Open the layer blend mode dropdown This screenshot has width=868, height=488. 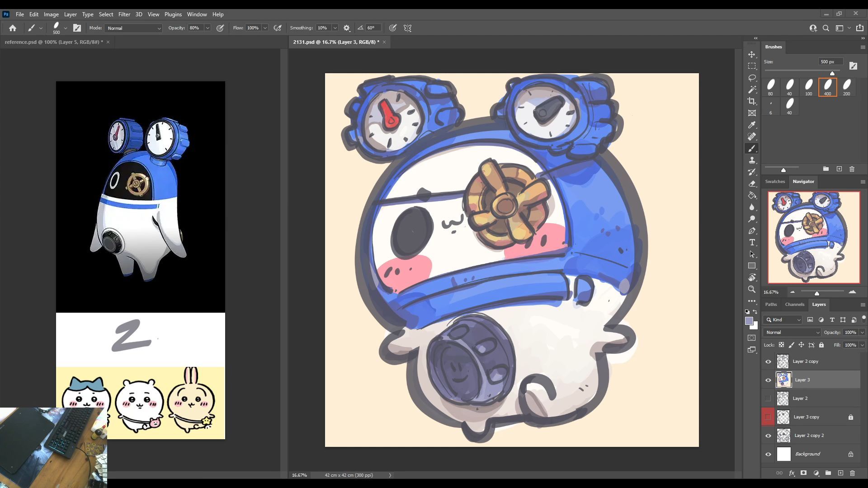point(792,332)
